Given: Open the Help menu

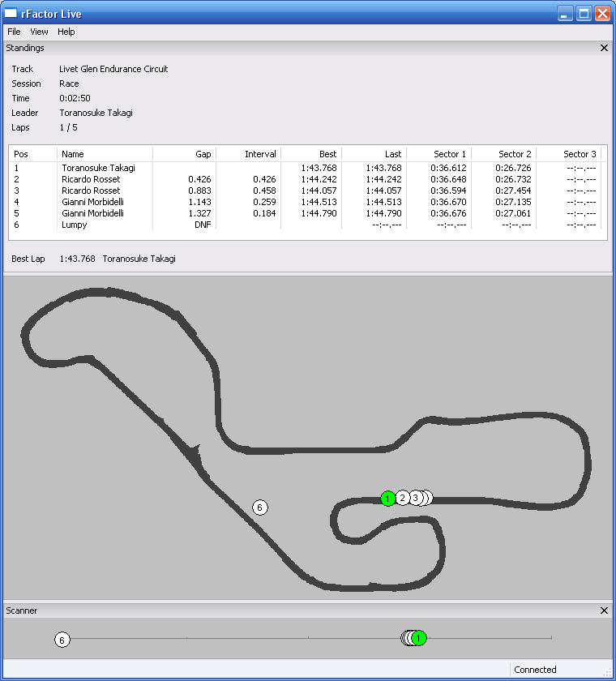Looking at the screenshot, I should tap(66, 32).
